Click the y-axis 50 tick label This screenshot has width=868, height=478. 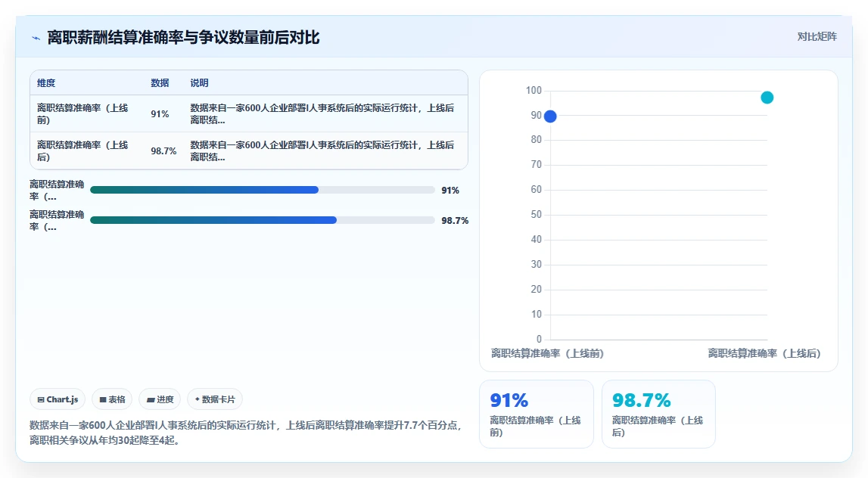pyautogui.click(x=537, y=215)
